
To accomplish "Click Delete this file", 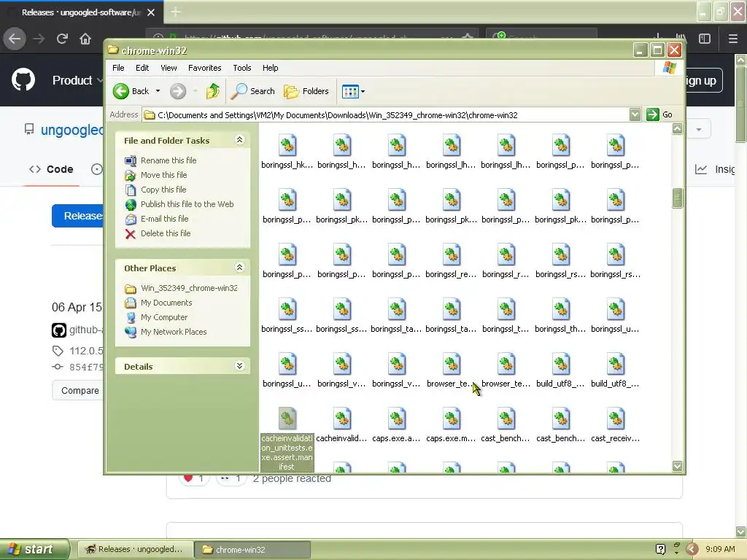I will tap(166, 233).
